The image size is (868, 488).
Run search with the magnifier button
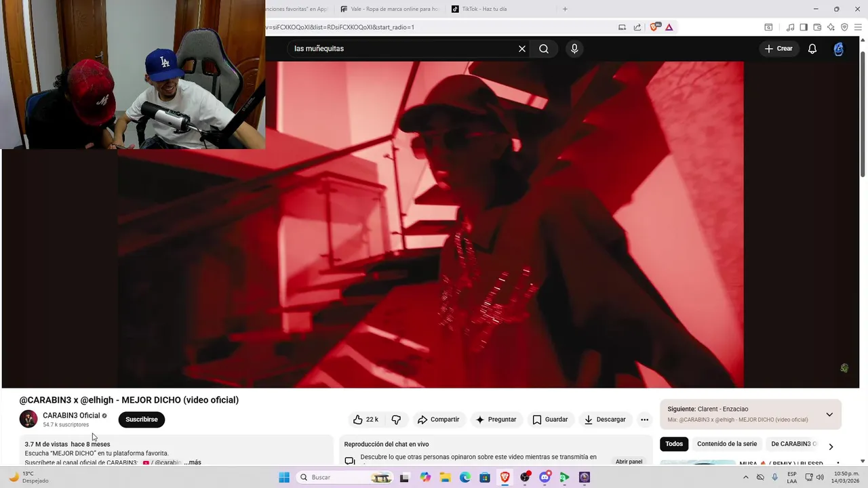pyautogui.click(x=544, y=49)
